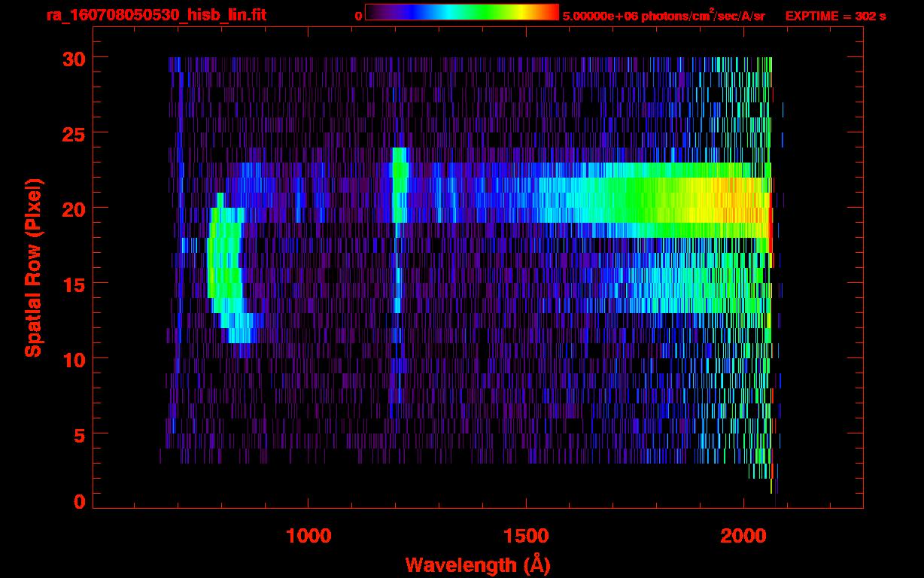924x578 pixels.
Task: Click the 2000 wavelength tick label
Action: 743,535
